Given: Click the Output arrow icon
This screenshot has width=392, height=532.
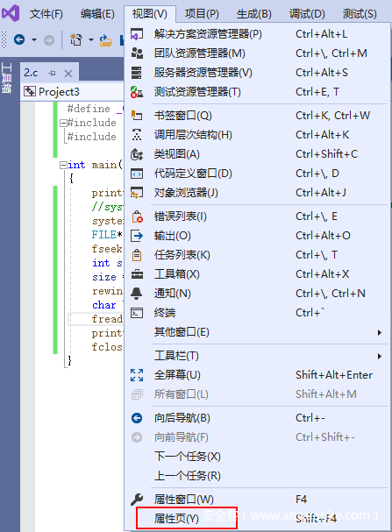Looking at the screenshot, I should tap(137, 236).
